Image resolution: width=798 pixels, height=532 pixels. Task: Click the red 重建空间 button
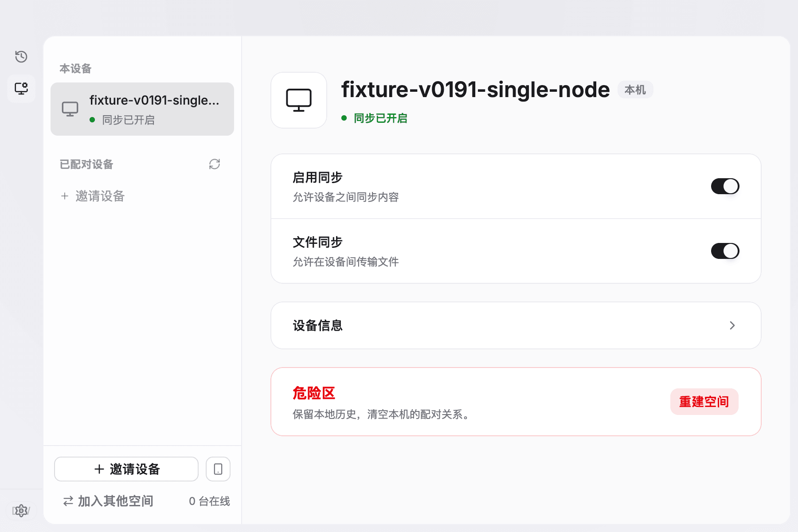click(x=704, y=402)
